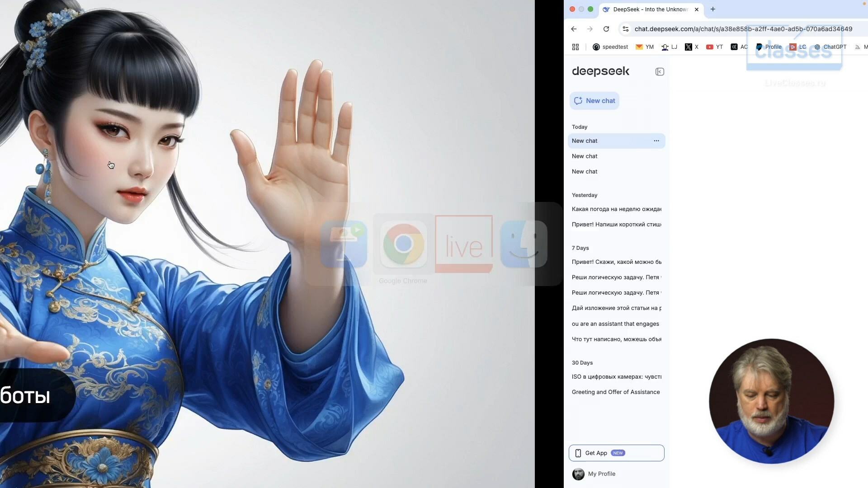Open a new browser tab
Image resolution: width=868 pixels, height=488 pixels.
coord(713,9)
